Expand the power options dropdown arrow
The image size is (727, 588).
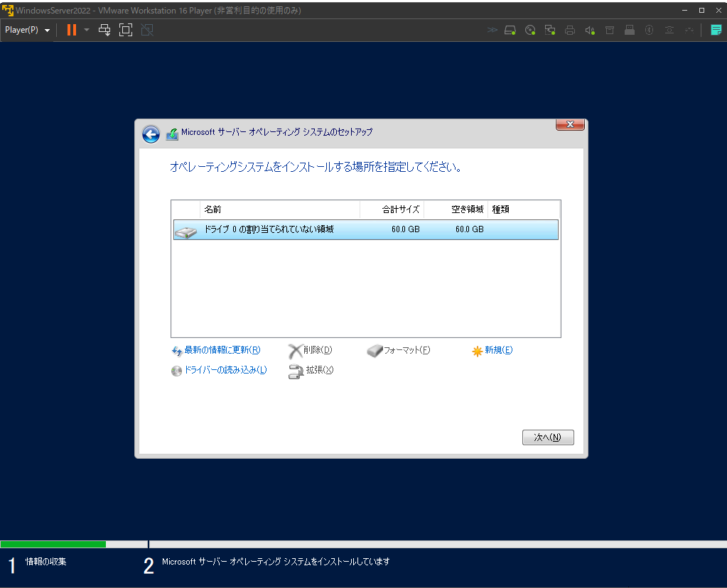click(86, 30)
